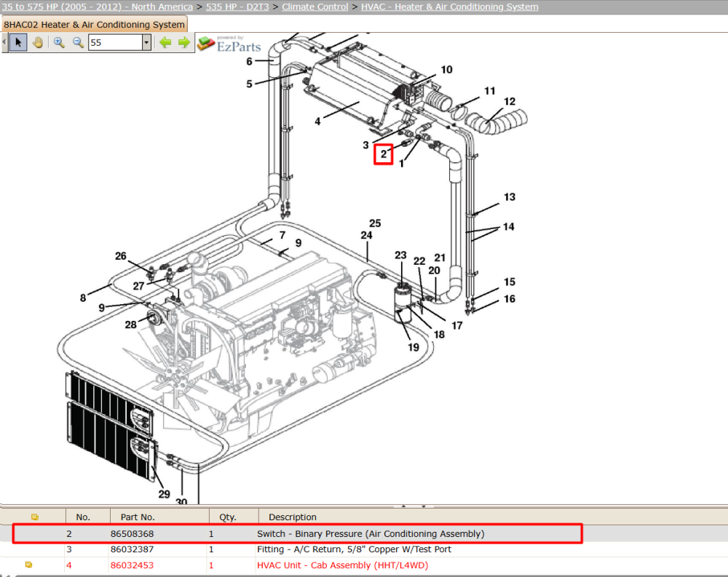Click callout number 25 in diagram
Viewport: 728px width, 577px height.
pyautogui.click(x=375, y=223)
